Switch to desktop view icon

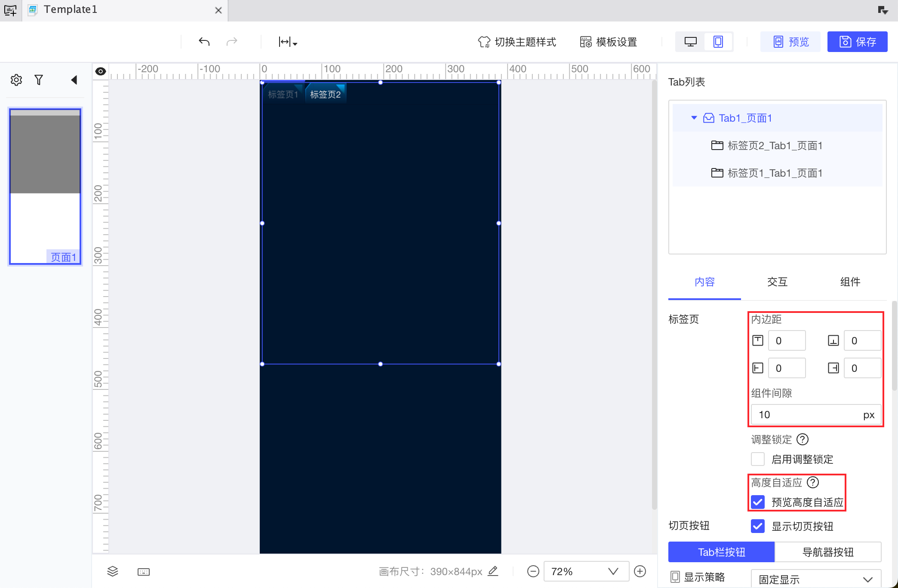[x=691, y=42]
